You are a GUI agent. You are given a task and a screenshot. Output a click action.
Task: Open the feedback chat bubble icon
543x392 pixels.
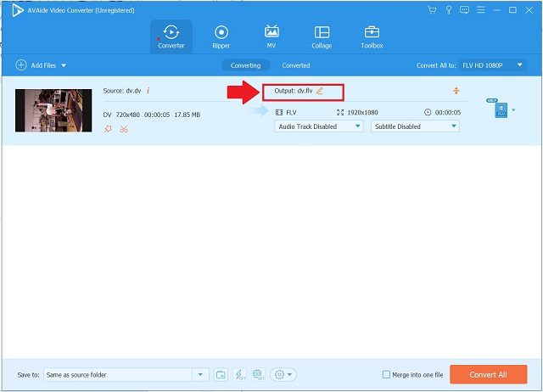pos(464,10)
